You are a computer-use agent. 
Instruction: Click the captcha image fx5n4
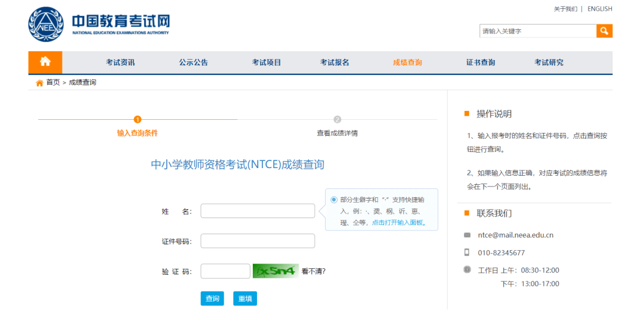tap(275, 271)
